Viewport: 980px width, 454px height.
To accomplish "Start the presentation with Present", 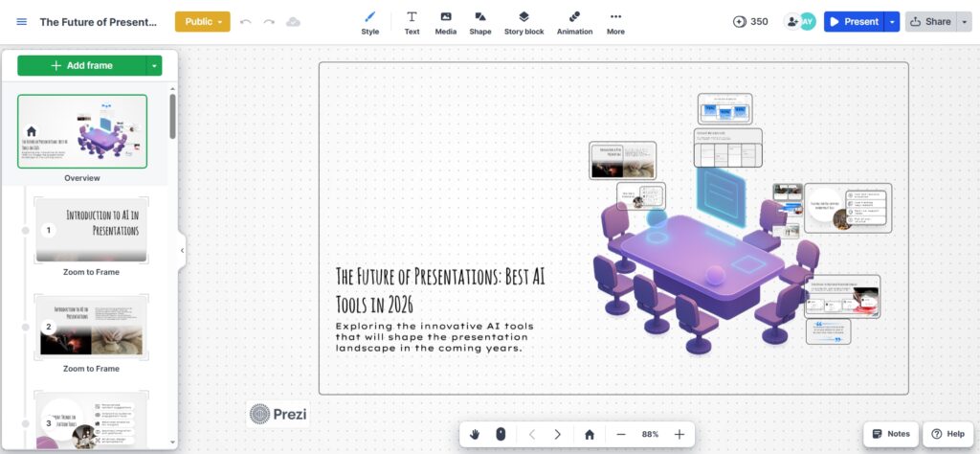I will [x=854, y=22].
